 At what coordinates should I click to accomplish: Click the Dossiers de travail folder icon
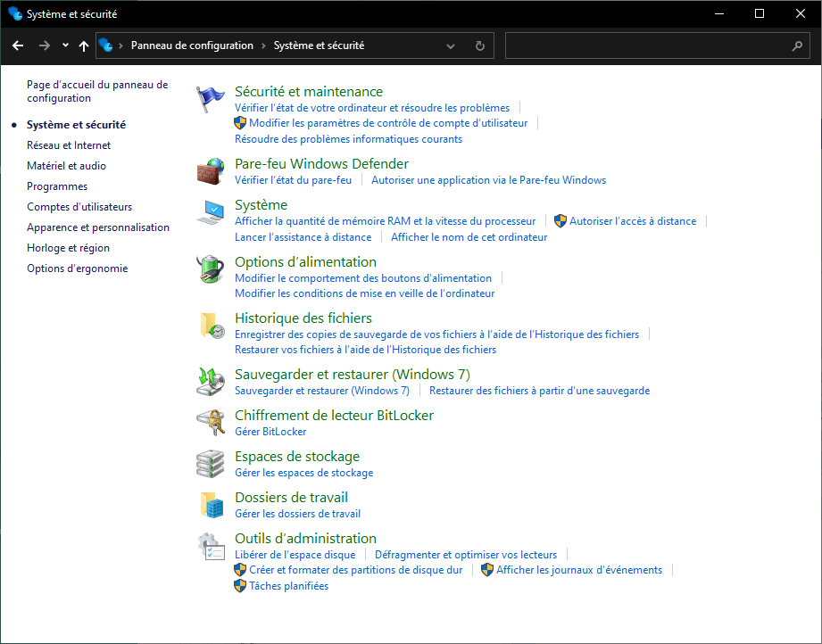pyautogui.click(x=212, y=505)
